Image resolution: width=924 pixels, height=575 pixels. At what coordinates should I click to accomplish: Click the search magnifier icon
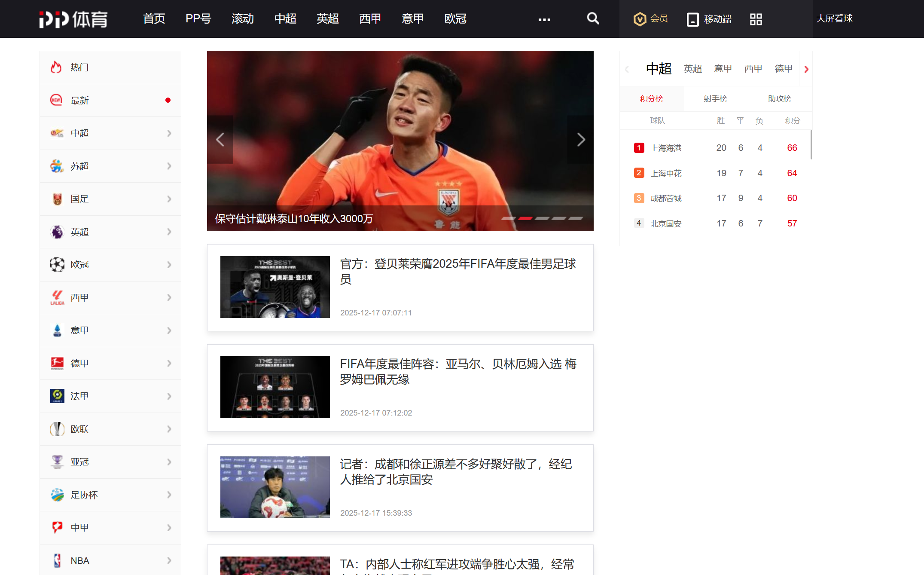[x=593, y=18]
